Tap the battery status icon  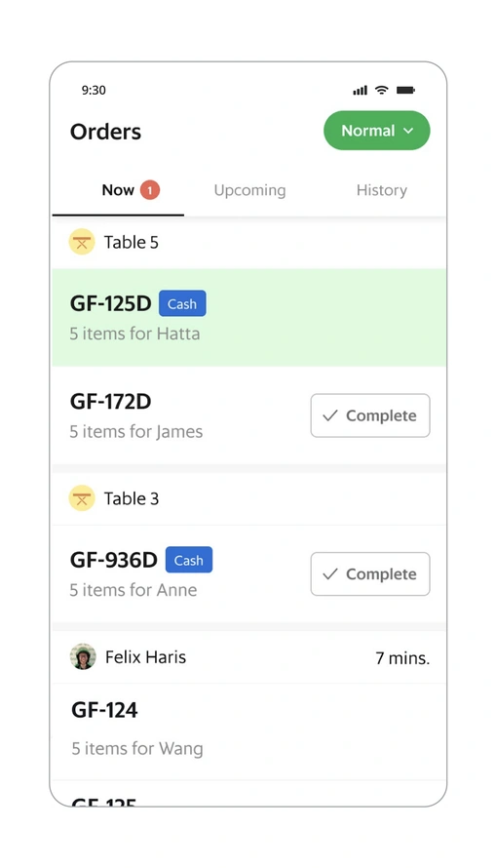click(405, 90)
